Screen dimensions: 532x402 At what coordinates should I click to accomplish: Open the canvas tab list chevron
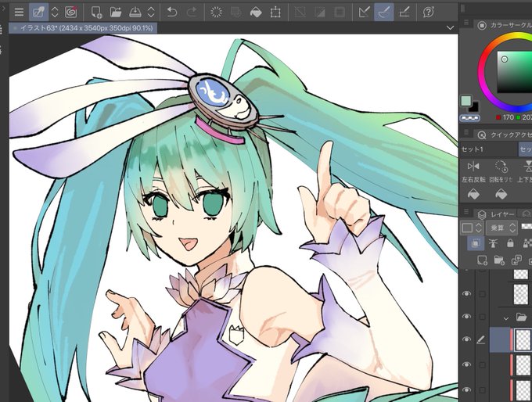(450, 28)
